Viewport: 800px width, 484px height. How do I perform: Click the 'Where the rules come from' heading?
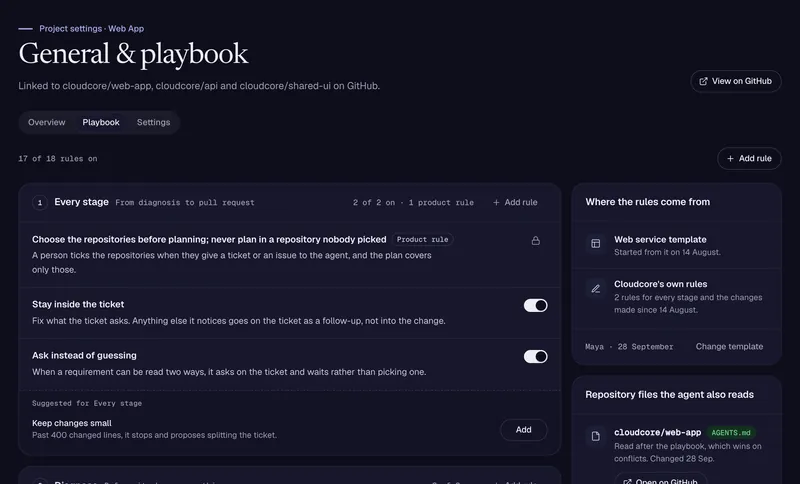pos(647,201)
